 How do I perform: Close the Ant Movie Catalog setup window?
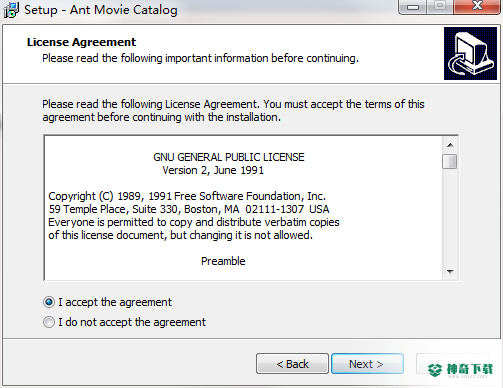[477, 7]
